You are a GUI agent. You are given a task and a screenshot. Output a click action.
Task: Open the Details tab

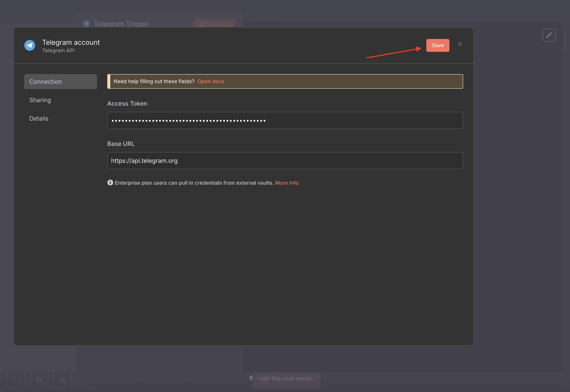tap(39, 118)
